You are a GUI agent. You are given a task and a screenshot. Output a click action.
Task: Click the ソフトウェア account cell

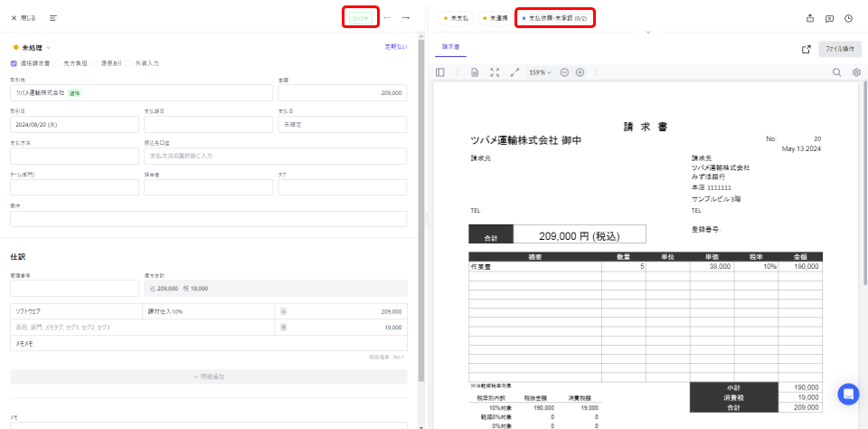76,311
